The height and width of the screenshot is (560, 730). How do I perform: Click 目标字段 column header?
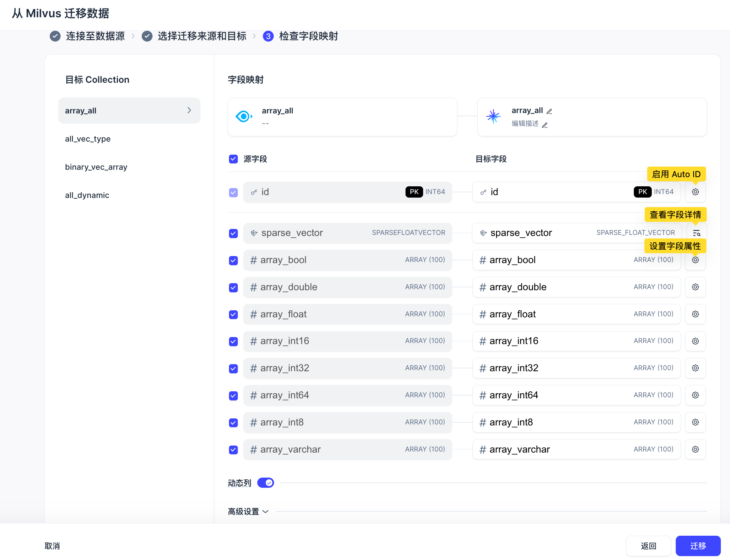491,159
